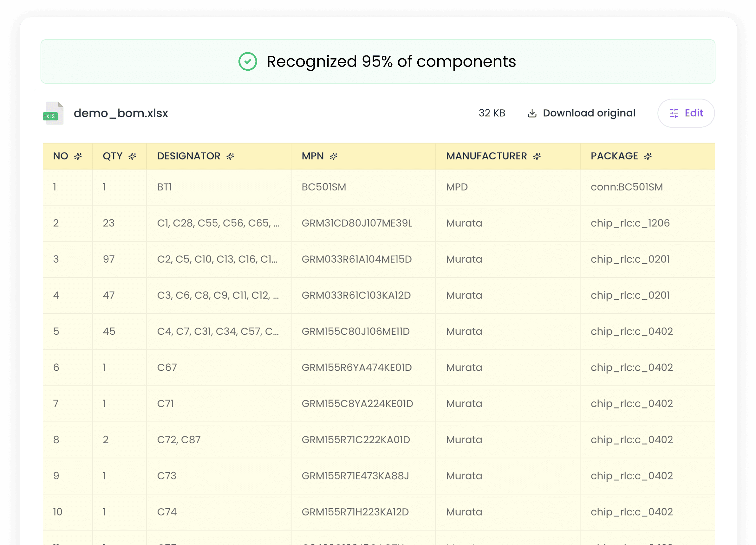Click the sparkle icon beside DESIGNATOR header

(x=230, y=156)
